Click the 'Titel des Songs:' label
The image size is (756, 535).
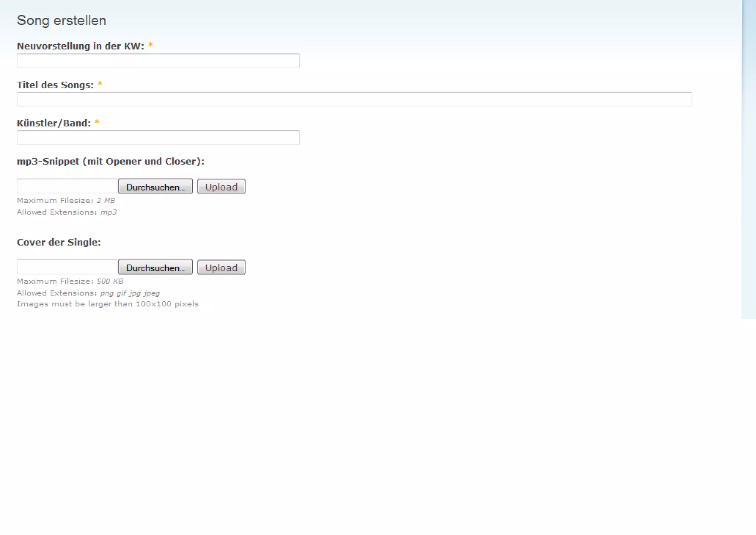55,85
